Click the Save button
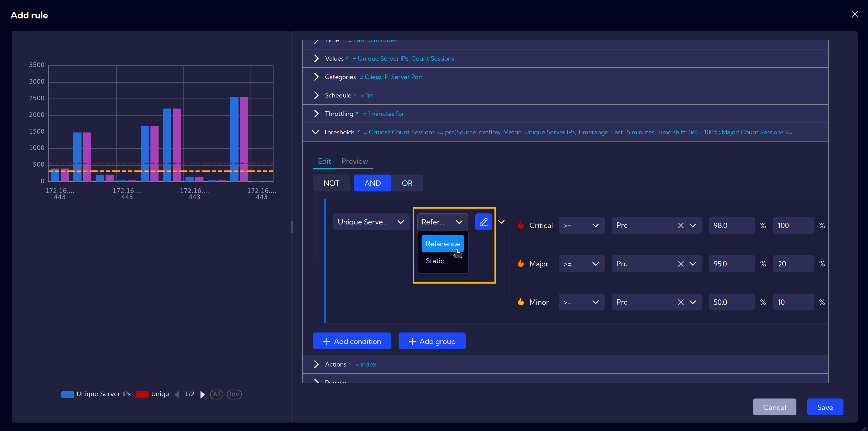This screenshot has width=868, height=431. point(825,407)
